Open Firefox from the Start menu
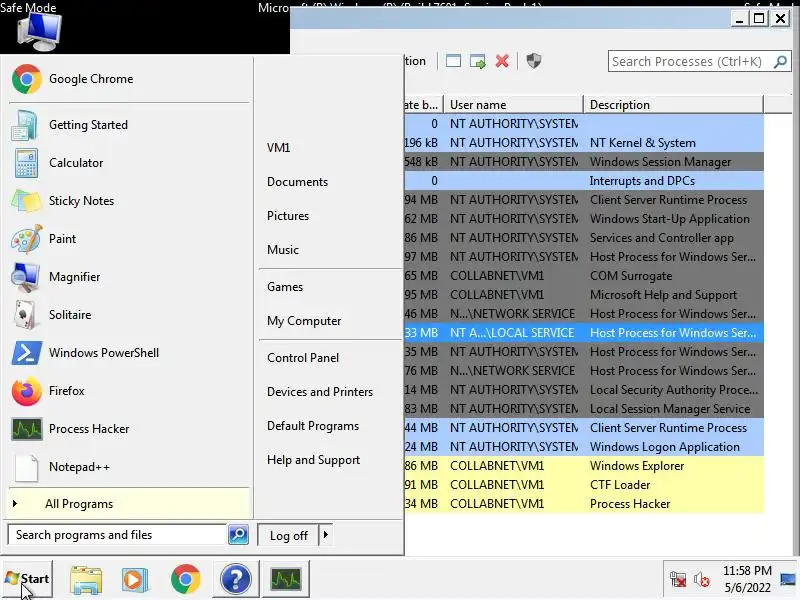800x600 pixels. (x=129, y=391)
